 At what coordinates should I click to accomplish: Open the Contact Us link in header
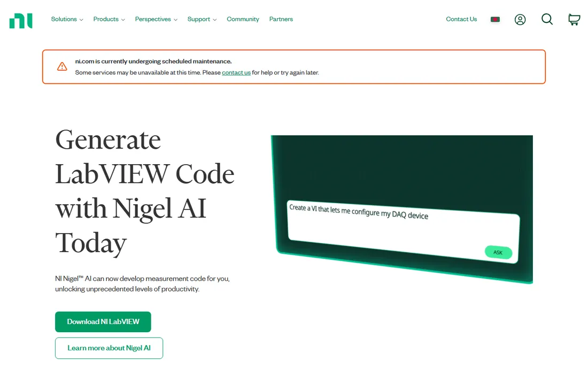pos(461,19)
